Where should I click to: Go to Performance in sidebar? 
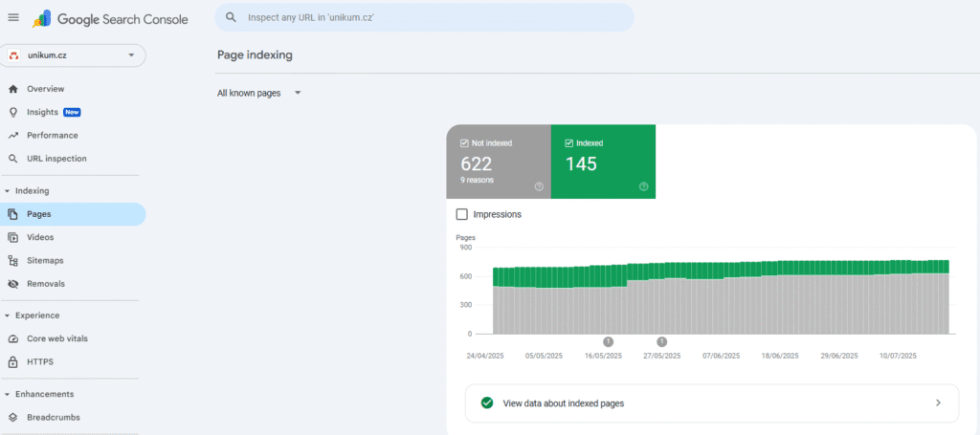(52, 136)
